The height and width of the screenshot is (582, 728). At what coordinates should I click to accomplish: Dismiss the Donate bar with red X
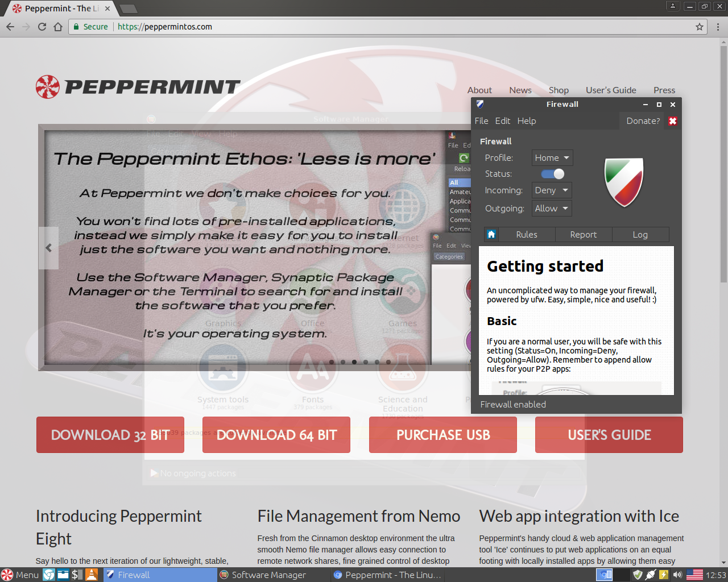673,121
